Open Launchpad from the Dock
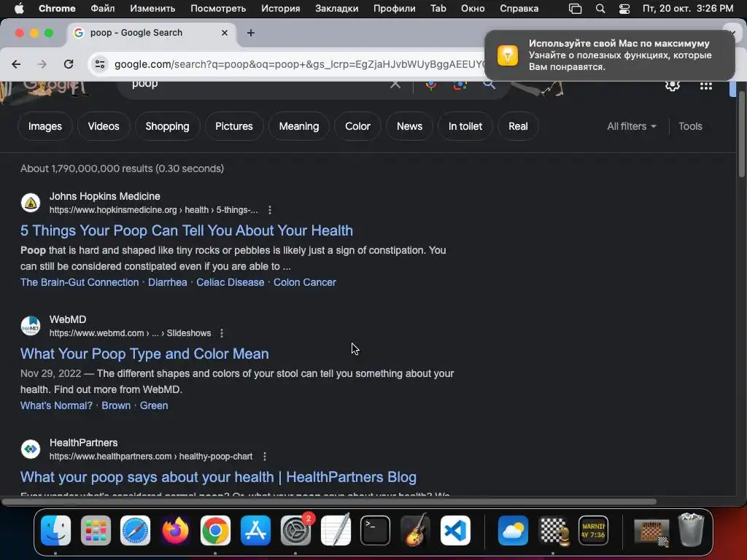This screenshot has height=560, width=747. [96, 531]
